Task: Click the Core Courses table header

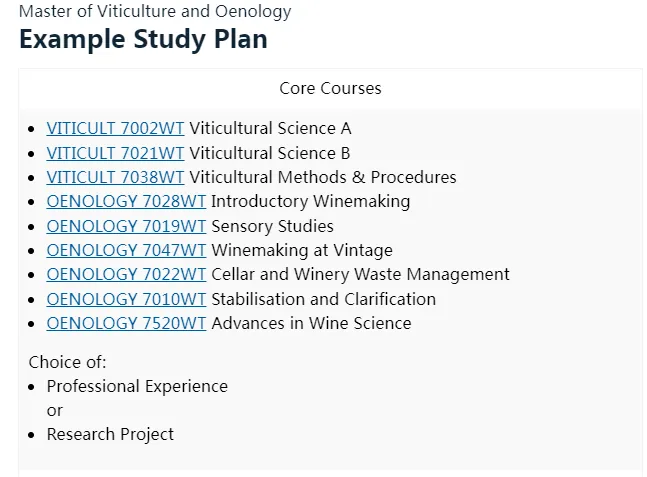Action: coord(330,88)
